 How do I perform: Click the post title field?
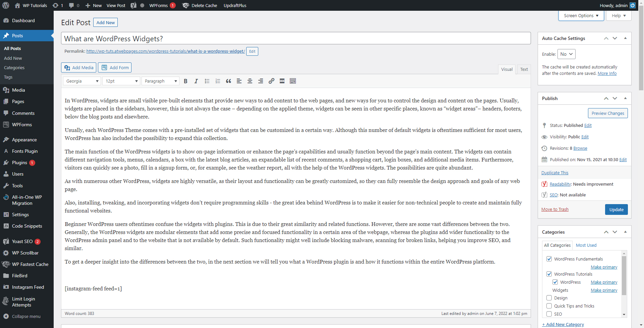pos(296,38)
